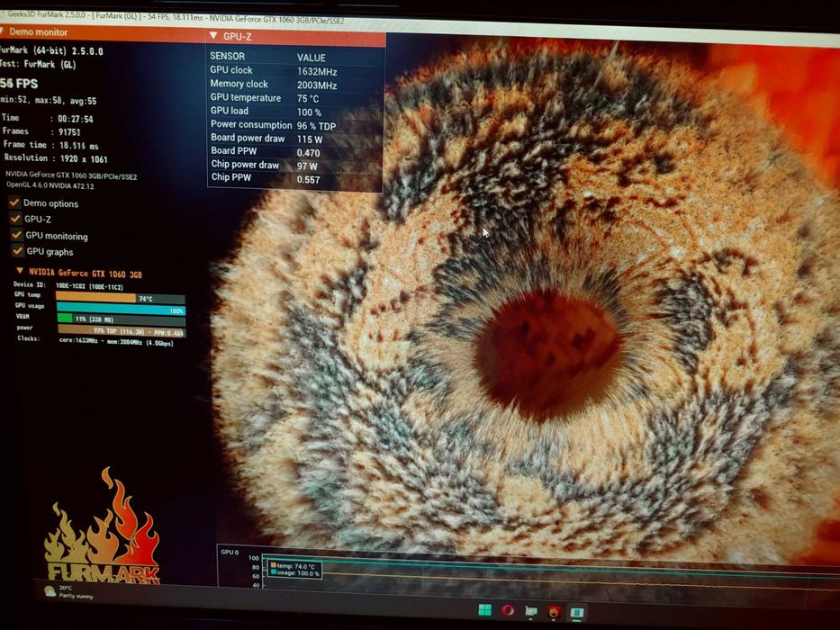Open the Opera browser from the taskbar
The width and height of the screenshot is (840, 630).
click(x=508, y=610)
